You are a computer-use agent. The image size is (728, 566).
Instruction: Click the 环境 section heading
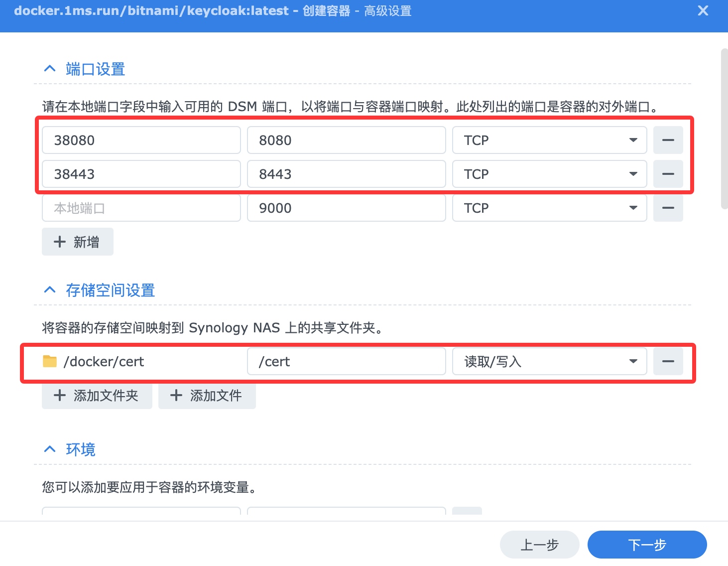[81, 449]
